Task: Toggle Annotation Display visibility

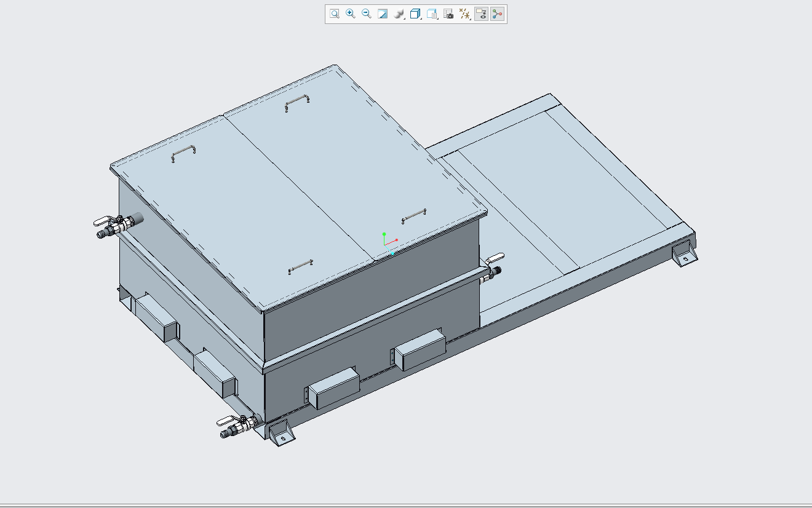Action: (482, 14)
